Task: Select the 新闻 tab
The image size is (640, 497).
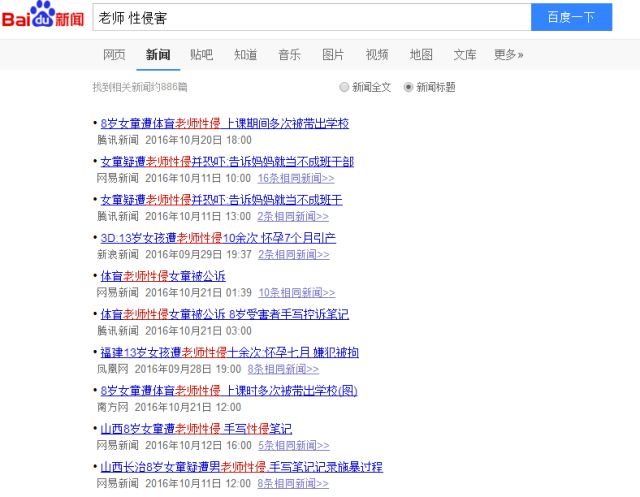Action: [x=158, y=55]
